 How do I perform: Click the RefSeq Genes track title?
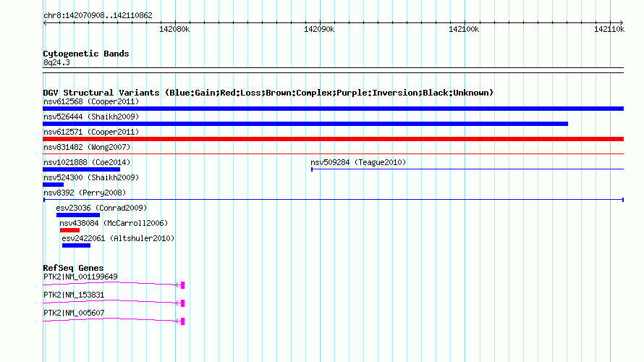(73, 267)
